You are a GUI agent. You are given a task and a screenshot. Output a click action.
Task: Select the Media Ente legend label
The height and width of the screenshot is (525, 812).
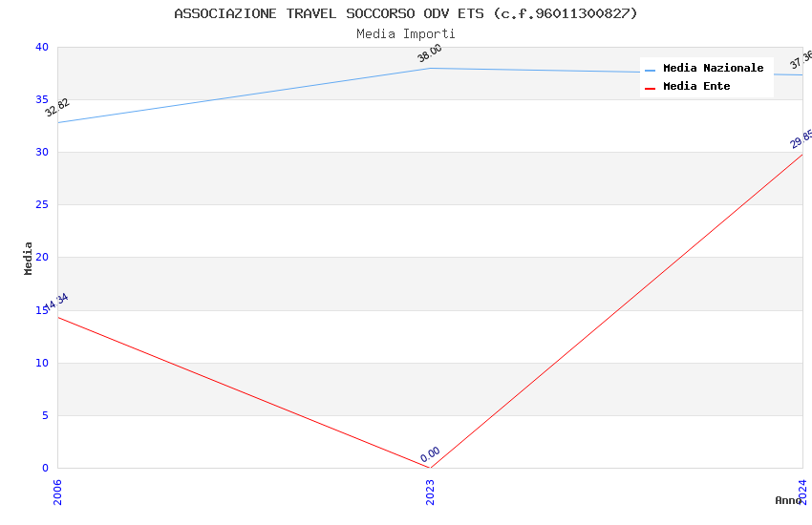pyautogui.click(x=696, y=86)
